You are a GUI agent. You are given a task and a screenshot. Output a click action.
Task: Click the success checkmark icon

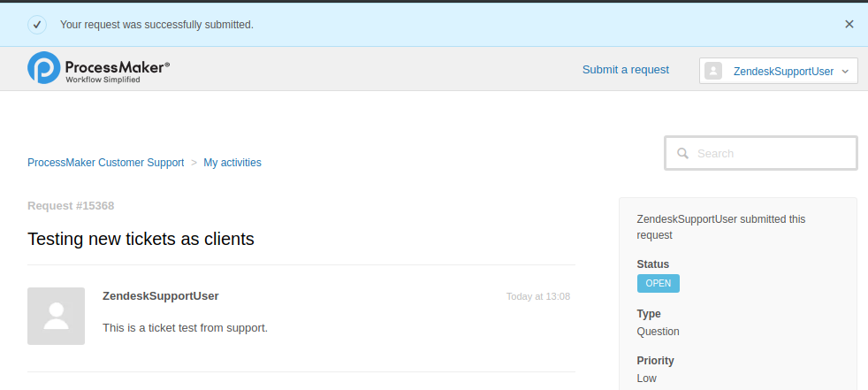[x=37, y=24]
